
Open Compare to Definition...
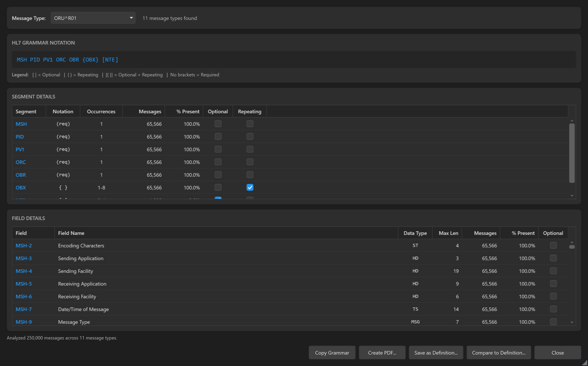coord(499,353)
